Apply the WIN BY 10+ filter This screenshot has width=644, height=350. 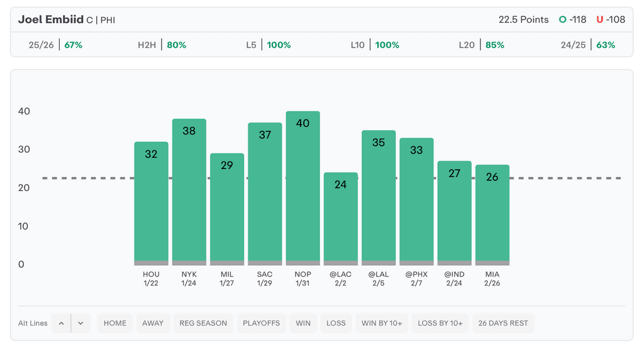click(382, 323)
